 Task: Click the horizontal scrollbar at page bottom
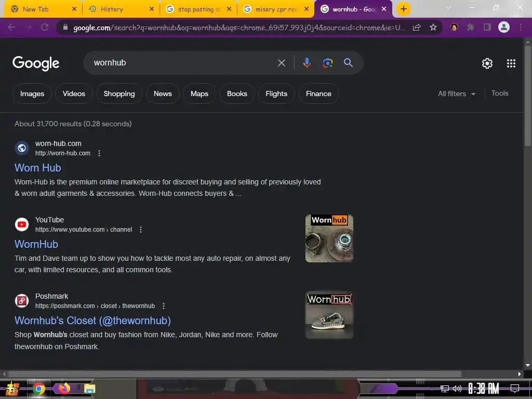click(x=235, y=374)
